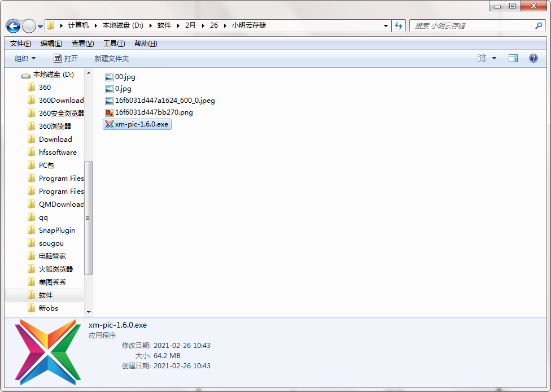Select the 美图秀秀 folder
Viewport: 551px width, 392px height.
(47, 282)
